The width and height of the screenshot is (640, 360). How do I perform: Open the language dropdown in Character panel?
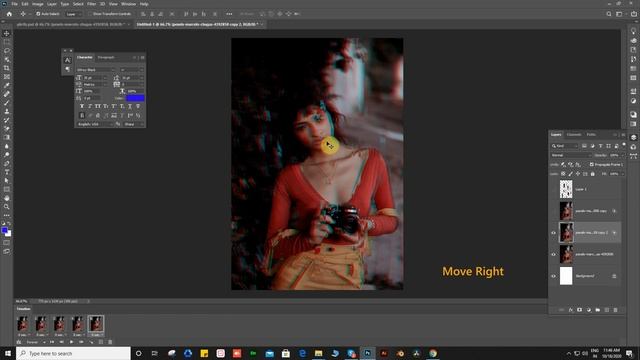pyautogui.click(x=95, y=124)
